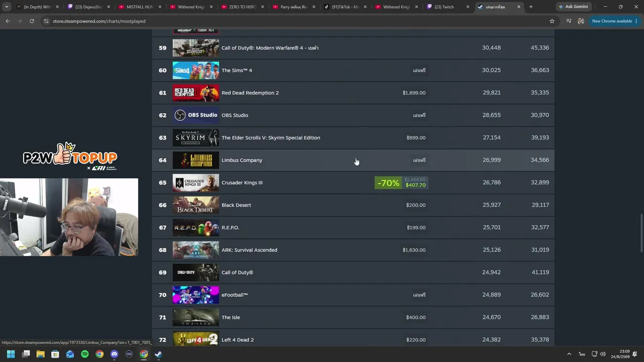644x362 pixels.
Task: Open Task View from the taskbar
Action: pos(26,354)
